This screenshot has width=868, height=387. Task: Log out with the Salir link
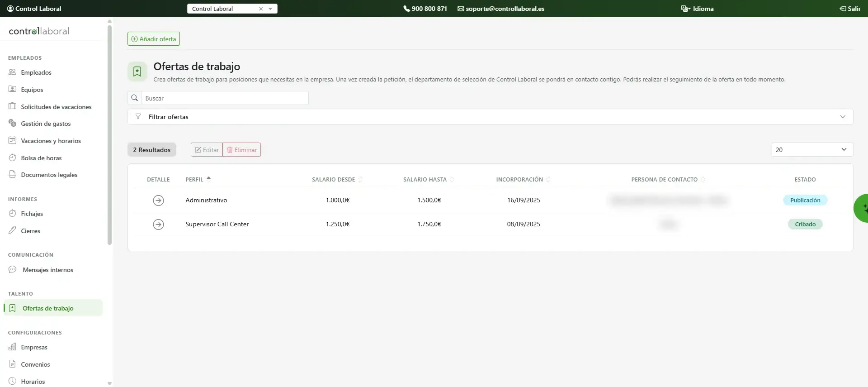(850, 9)
